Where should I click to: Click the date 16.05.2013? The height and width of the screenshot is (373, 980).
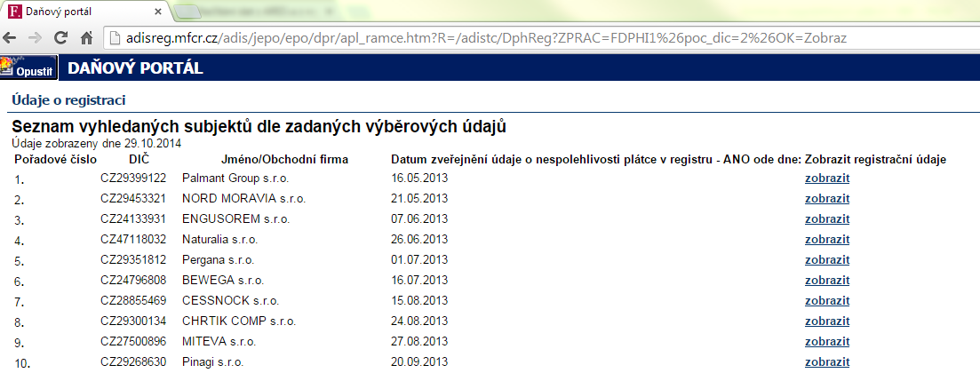(x=419, y=179)
